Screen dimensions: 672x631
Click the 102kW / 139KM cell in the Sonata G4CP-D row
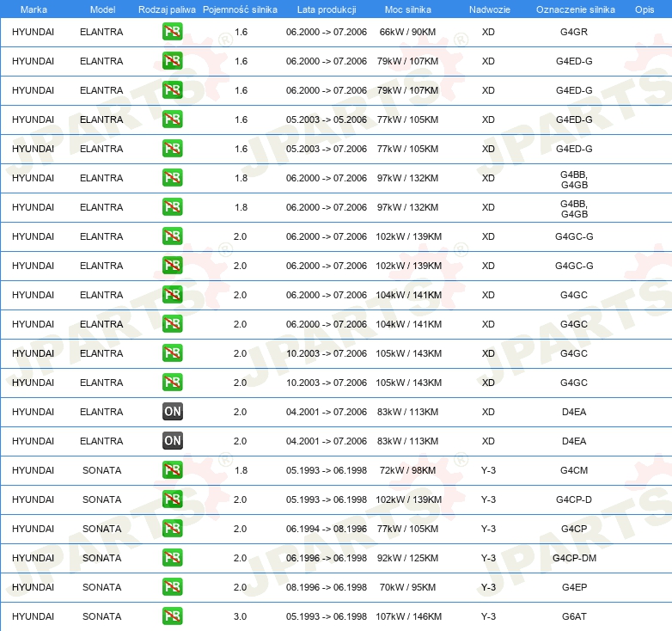408,499
